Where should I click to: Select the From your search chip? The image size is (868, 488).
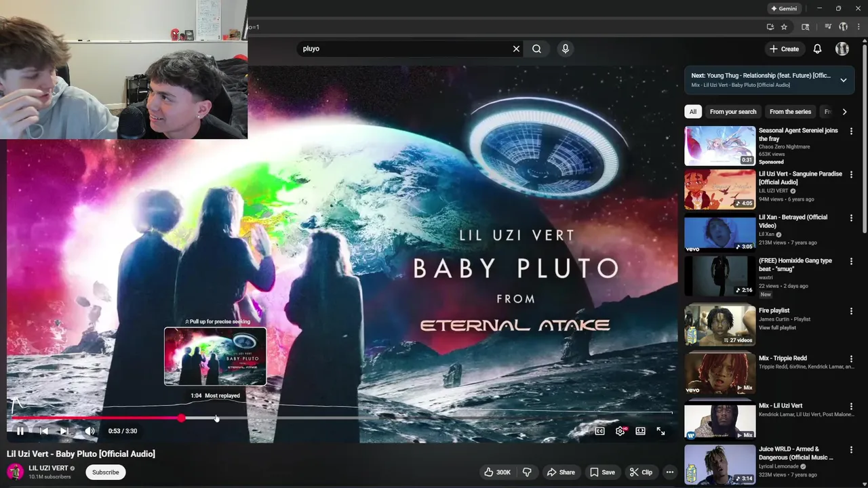click(732, 112)
